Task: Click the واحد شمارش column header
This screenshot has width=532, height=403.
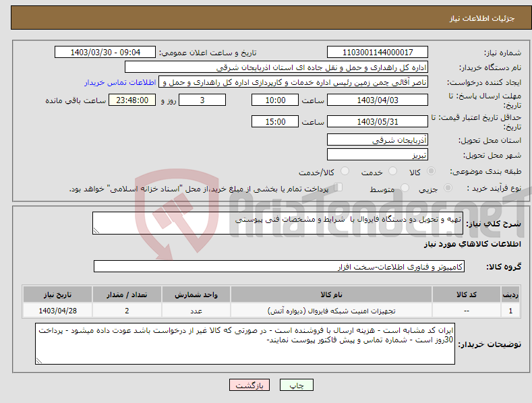Action: tap(196, 294)
